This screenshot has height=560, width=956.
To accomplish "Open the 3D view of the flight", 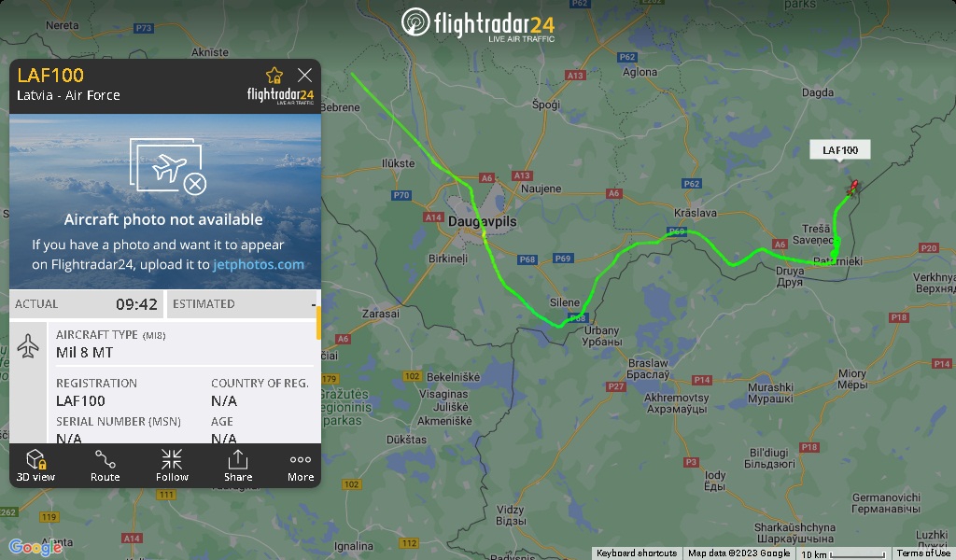I will point(36,466).
